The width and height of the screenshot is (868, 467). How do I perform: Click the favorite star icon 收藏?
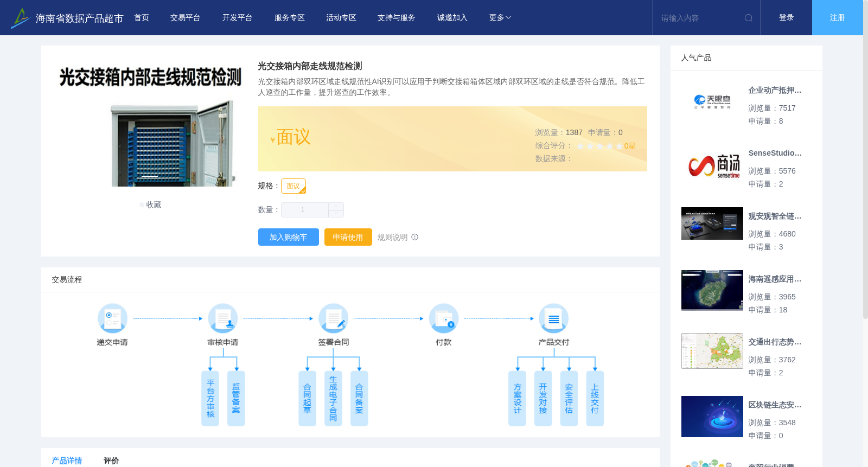(142, 205)
